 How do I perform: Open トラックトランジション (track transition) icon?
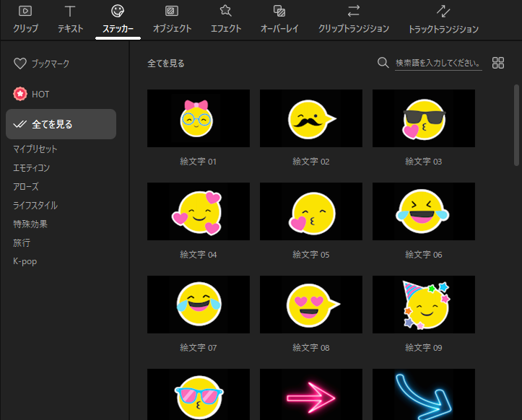point(443,12)
